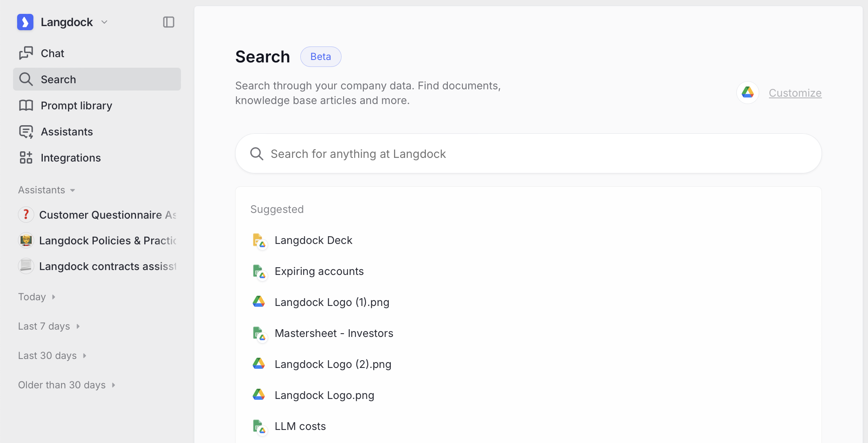Screen dimensions: 868x443
Task: Click the Chat bubbles icon
Action: pyautogui.click(x=26, y=53)
